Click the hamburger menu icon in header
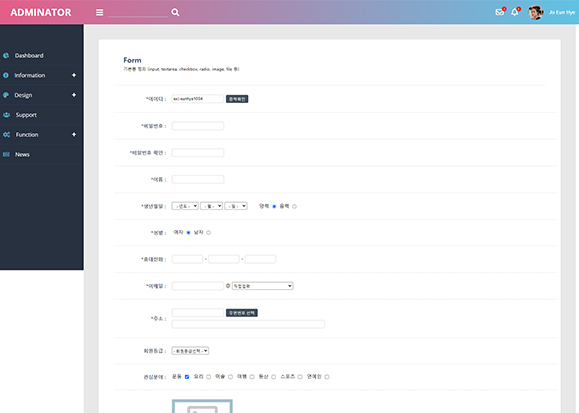The image size is (579, 413). 99,12
